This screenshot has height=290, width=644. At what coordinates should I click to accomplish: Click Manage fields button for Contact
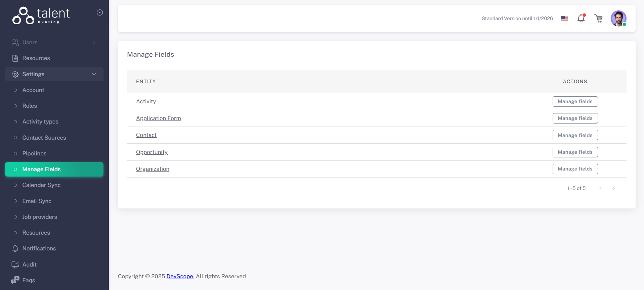575,135
